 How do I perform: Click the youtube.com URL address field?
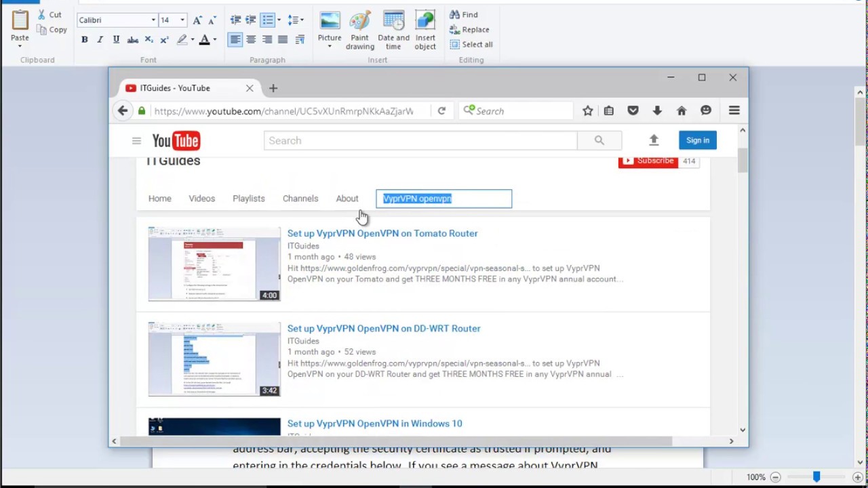point(283,111)
